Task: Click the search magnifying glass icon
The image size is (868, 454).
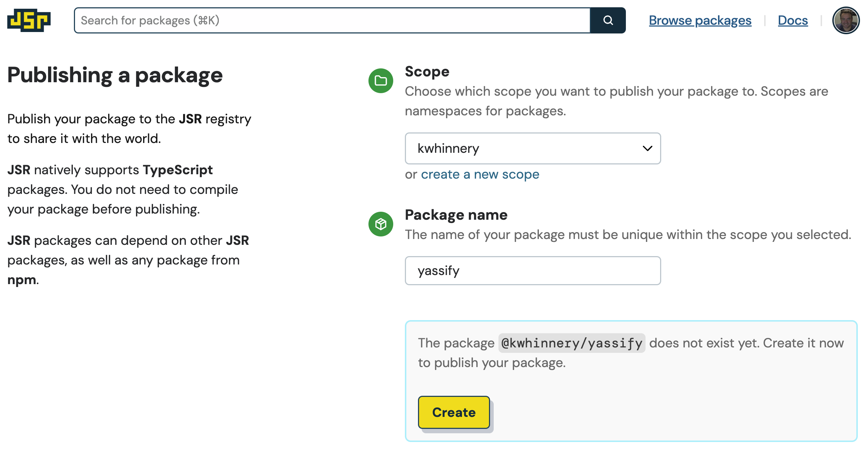Action: pos(607,20)
